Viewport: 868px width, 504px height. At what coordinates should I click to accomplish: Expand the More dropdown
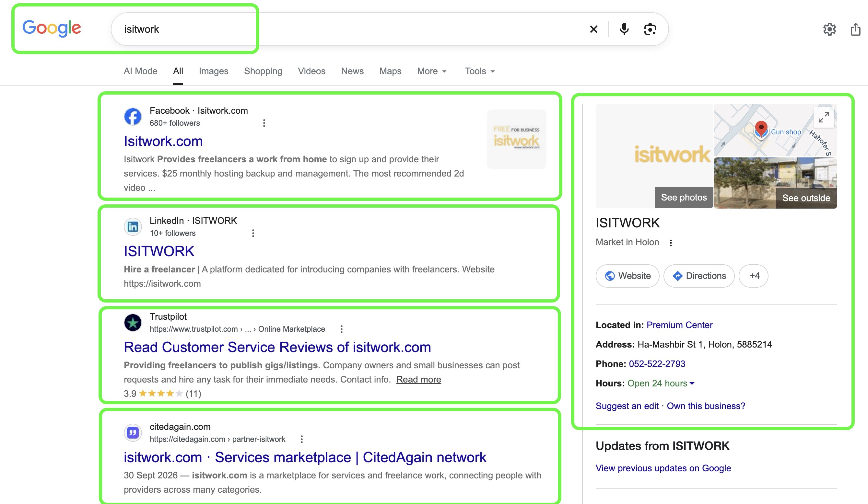(432, 71)
